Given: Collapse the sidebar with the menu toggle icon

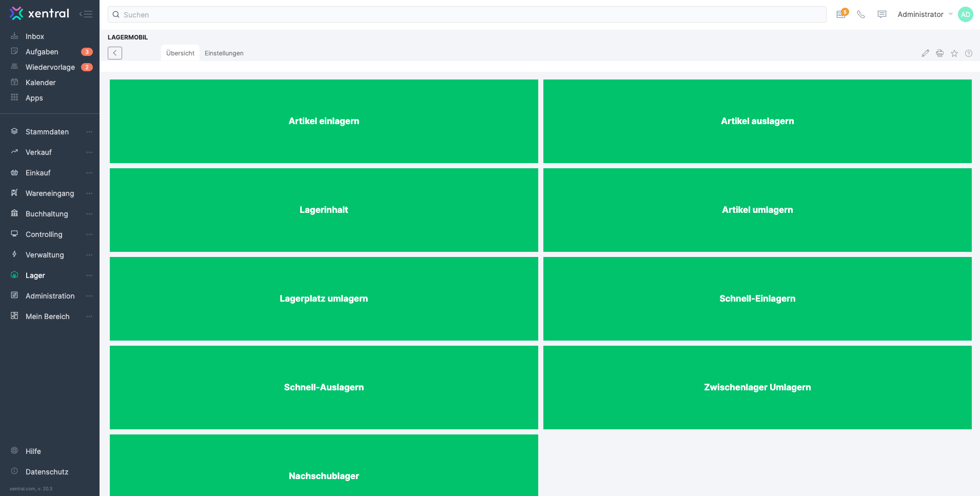Looking at the screenshot, I should (86, 14).
